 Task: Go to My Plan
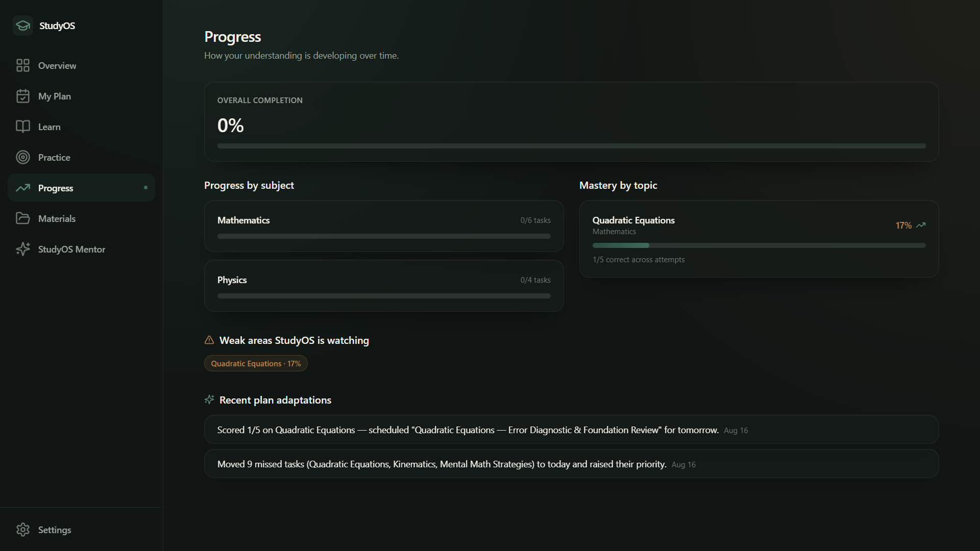click(81, 96)
